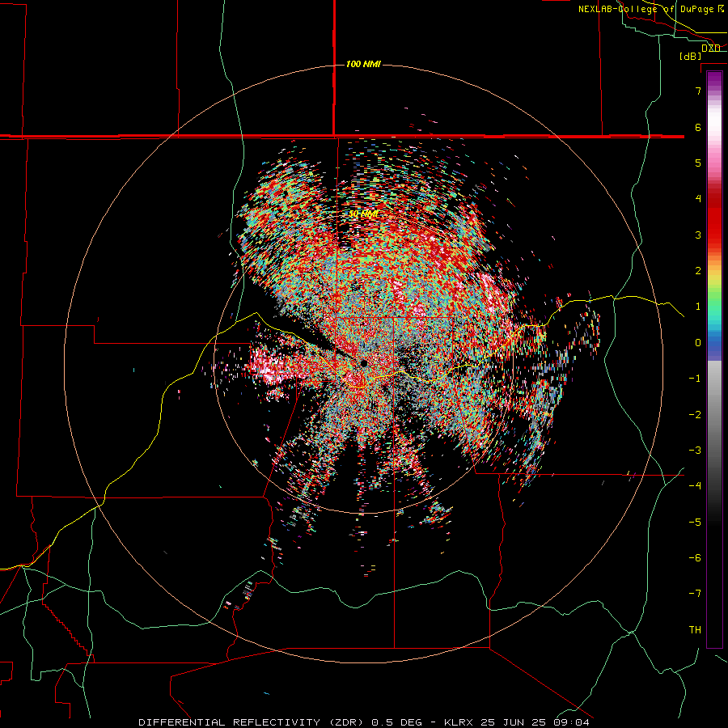
Task: Pick the red 3 dB band on color bar
Action: pyautogui.click(x=714, y=235)
